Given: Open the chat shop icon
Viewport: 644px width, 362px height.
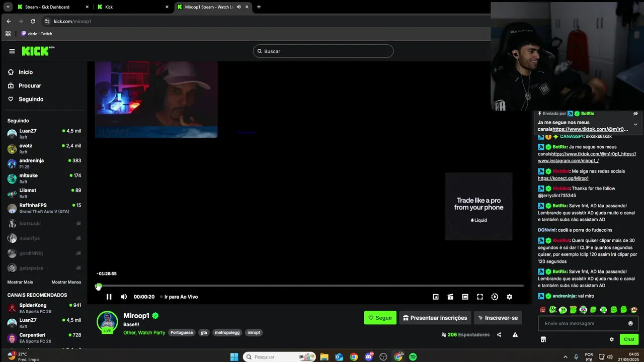Looking at the screenshot, I should click(x=543, y=339).
